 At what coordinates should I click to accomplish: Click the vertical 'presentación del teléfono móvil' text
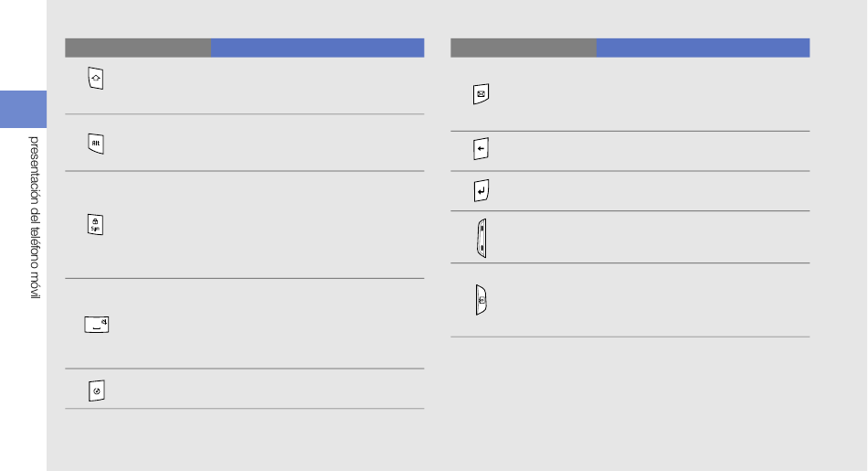[x=35, y=218]
